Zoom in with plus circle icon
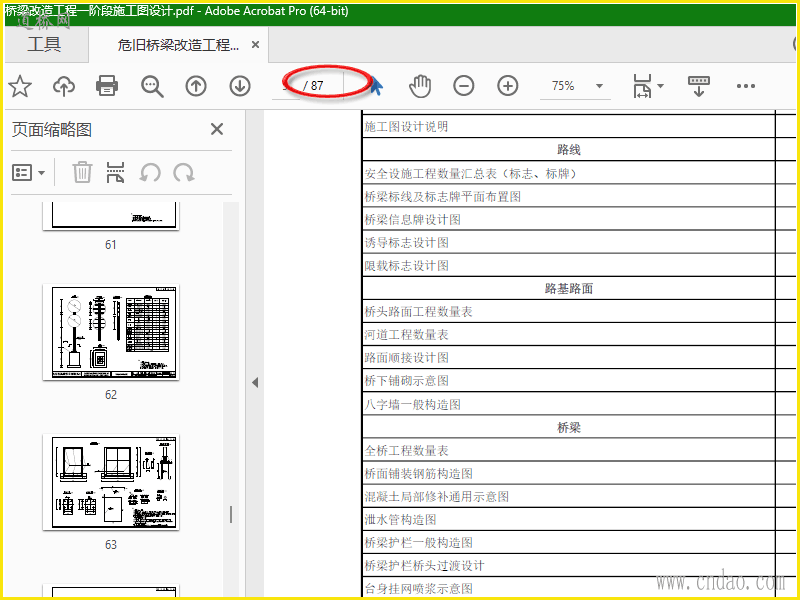Viewport: 800px width, 600px height. 508,86
